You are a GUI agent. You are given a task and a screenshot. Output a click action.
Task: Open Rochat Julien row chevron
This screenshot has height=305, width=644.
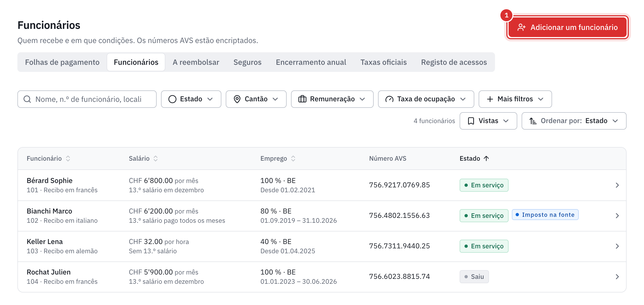pyautogui.click(x=617, y=277)
